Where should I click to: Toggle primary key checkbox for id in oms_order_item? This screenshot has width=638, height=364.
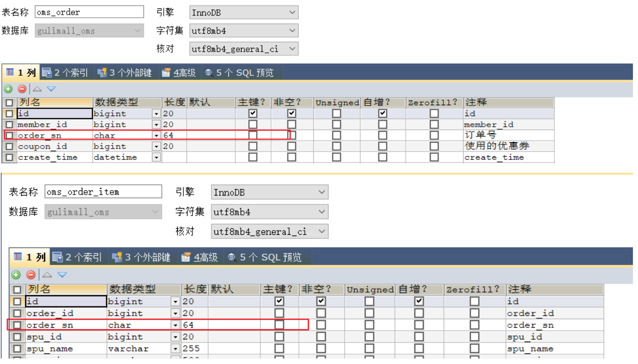tap(279, 301)
